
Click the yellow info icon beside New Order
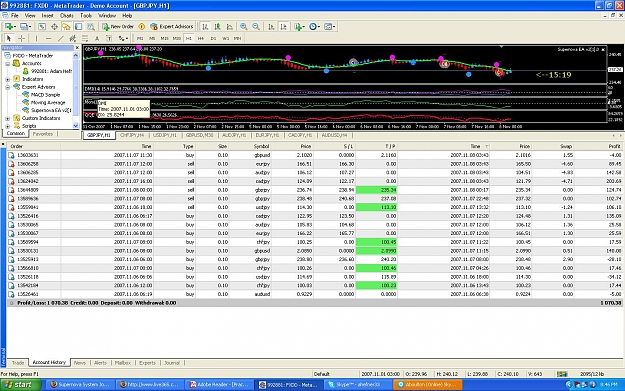142,26
